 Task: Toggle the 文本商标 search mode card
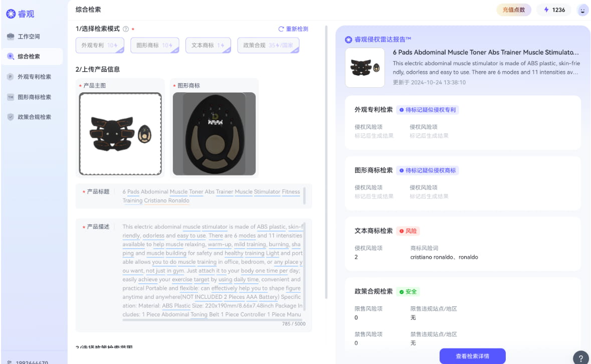(x=208, y=45)
